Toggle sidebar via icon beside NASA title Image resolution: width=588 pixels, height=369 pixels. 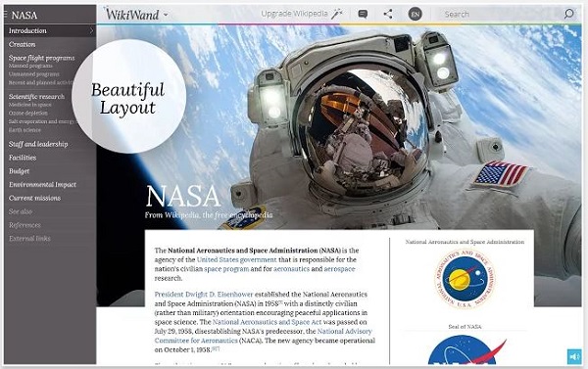click(x=6, y=15)
